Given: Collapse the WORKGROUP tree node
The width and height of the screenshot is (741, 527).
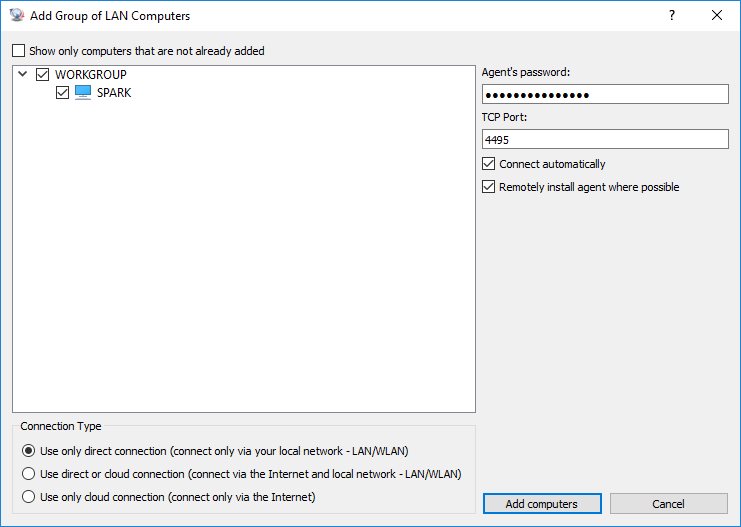Looking at the screenshot, I should tap(22, 75).
